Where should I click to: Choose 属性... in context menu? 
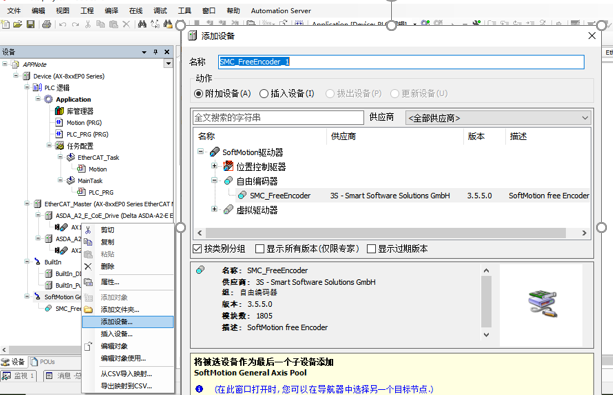click(128, 282)
